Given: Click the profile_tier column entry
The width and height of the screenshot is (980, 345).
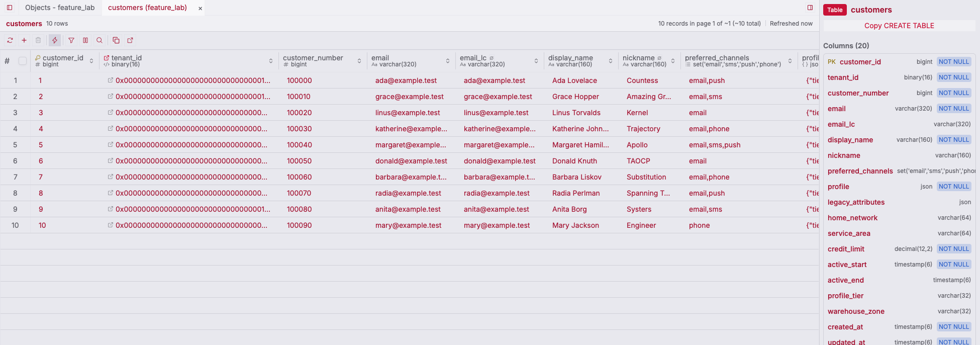Looking at the screenshot, I should 899,296.
